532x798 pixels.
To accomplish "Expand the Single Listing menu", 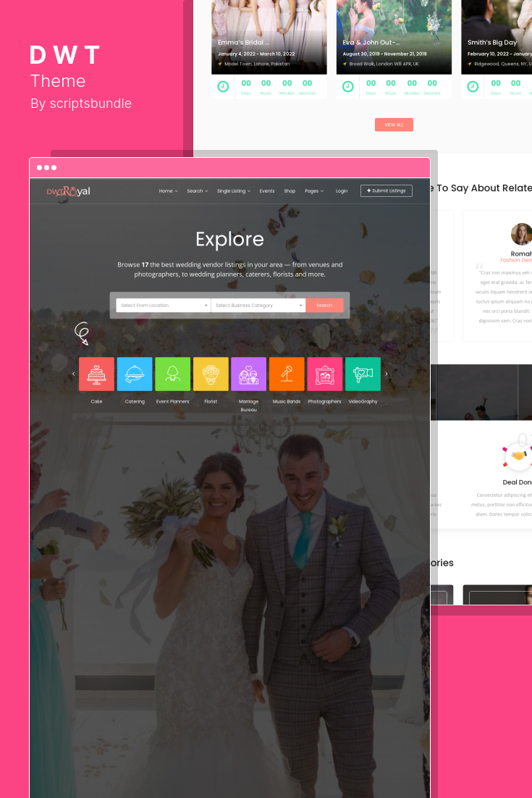I will (x=234, y=191).
